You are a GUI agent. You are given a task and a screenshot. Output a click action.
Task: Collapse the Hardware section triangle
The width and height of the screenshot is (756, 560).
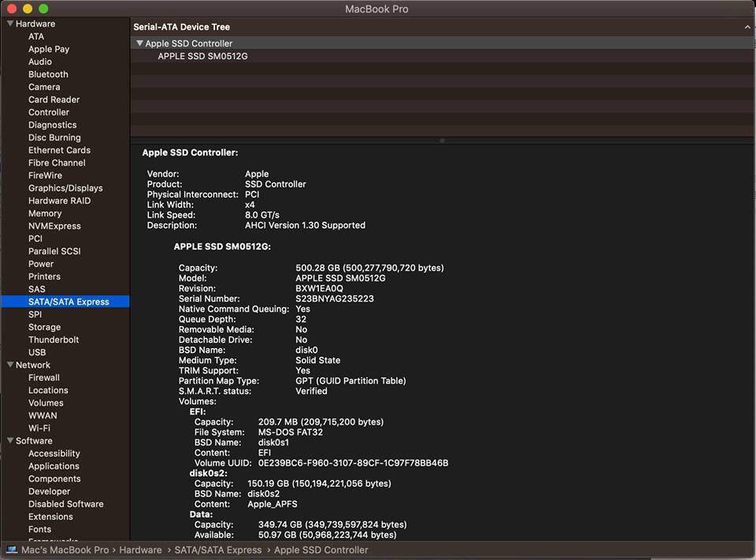click(9, 24)
